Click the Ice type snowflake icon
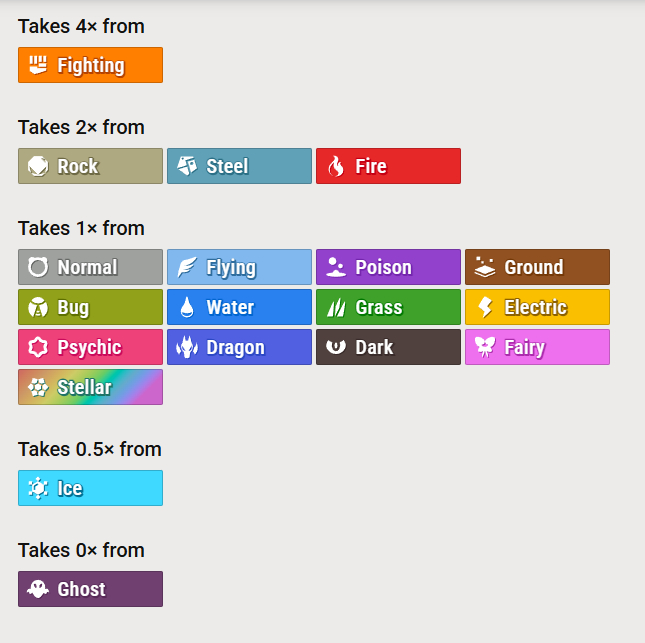 (x=38, y=488)
